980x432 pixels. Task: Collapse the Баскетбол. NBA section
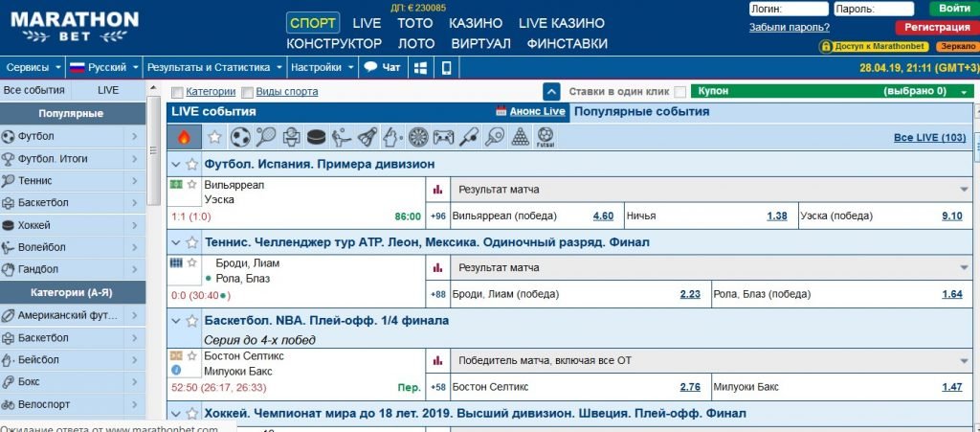tap(176, 321)
